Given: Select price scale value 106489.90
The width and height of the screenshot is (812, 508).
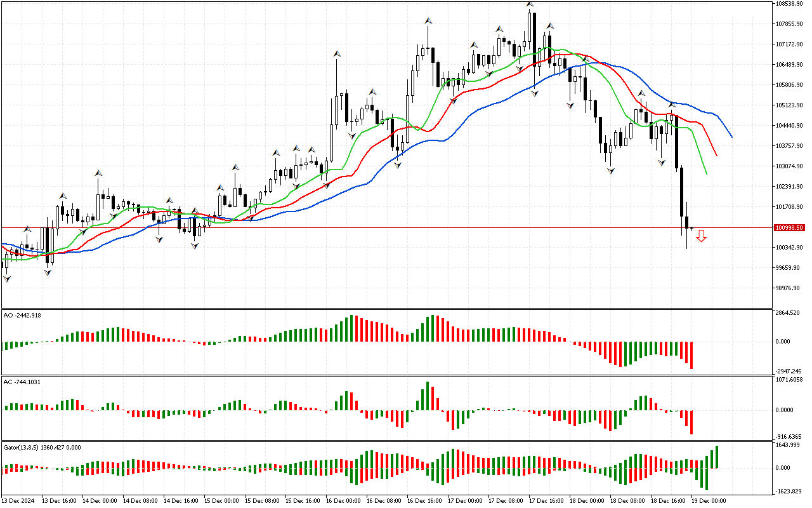Looking at the screenshot, I should (x=790, y=64).
